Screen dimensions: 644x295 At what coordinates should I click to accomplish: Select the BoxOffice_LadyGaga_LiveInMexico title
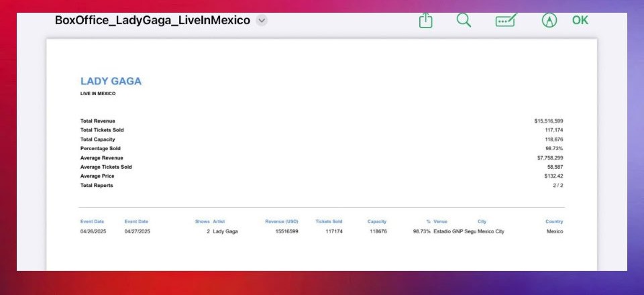coord(152,20)
